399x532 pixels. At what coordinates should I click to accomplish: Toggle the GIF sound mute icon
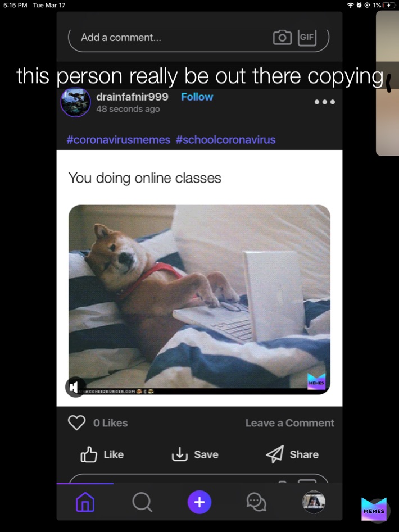pos(75,387)
